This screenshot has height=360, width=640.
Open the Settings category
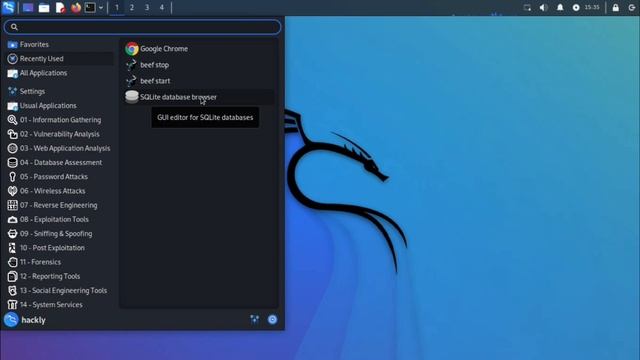pos(60,91)
